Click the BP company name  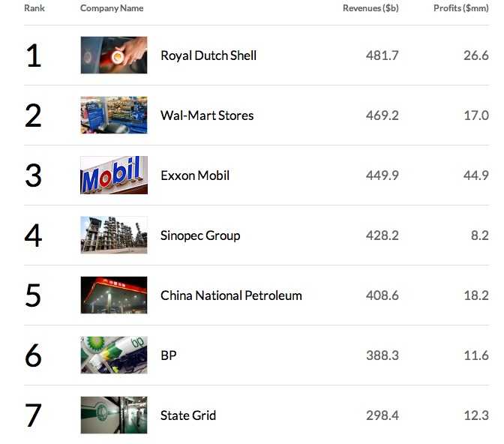click(x=169, y=355)
